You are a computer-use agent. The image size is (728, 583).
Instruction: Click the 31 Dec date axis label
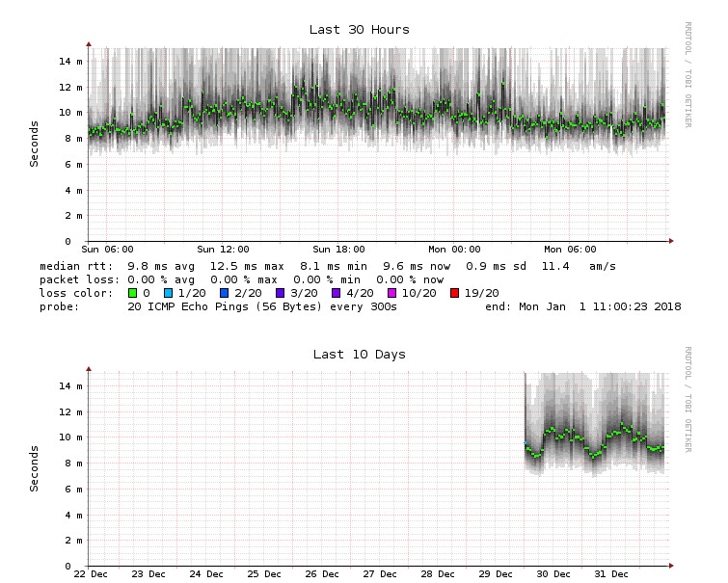tap(611, 574)
